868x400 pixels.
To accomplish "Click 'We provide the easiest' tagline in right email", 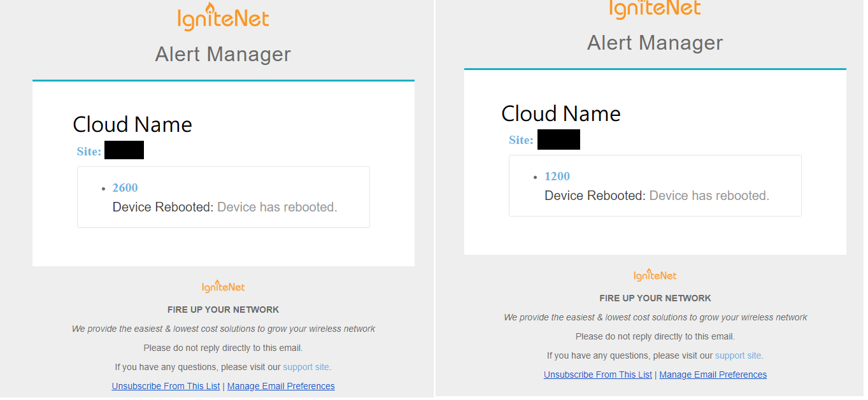I will (x=655, y=317).
